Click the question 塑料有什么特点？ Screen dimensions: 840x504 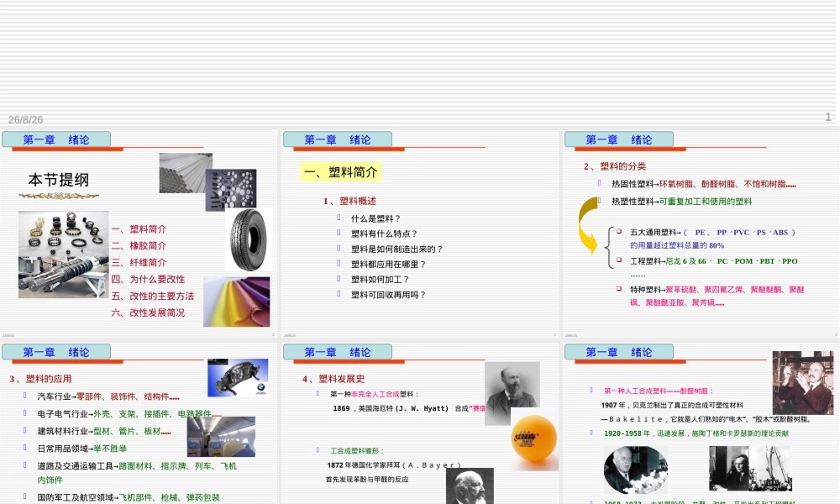pyautogui.click(x=385, y=234)
